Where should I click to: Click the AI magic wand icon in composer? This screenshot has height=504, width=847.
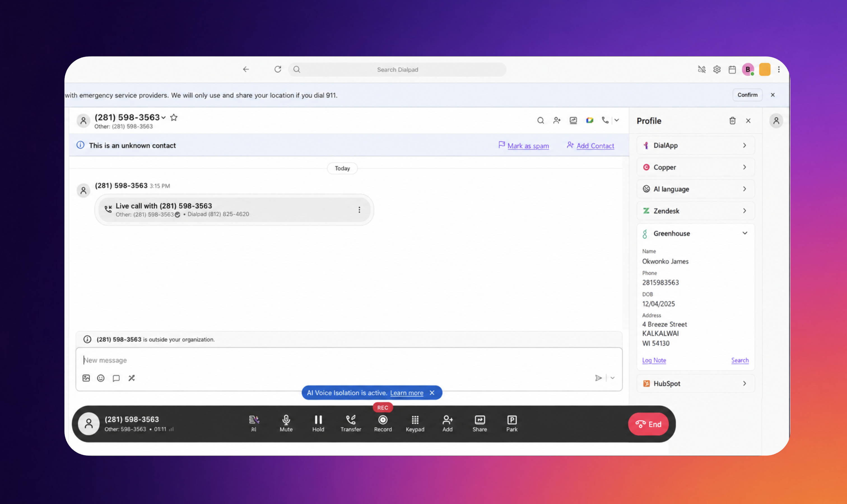pyautogui.click(x=132, y=378)
